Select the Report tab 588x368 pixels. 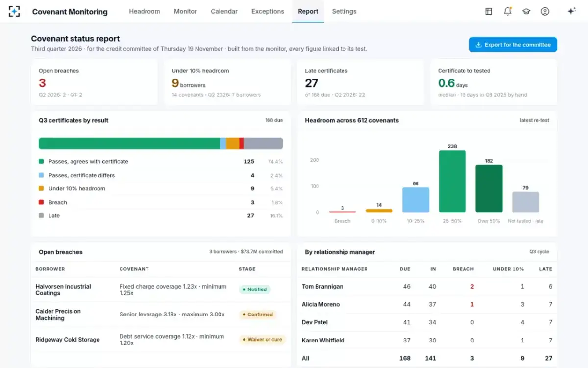click(308, 11)
